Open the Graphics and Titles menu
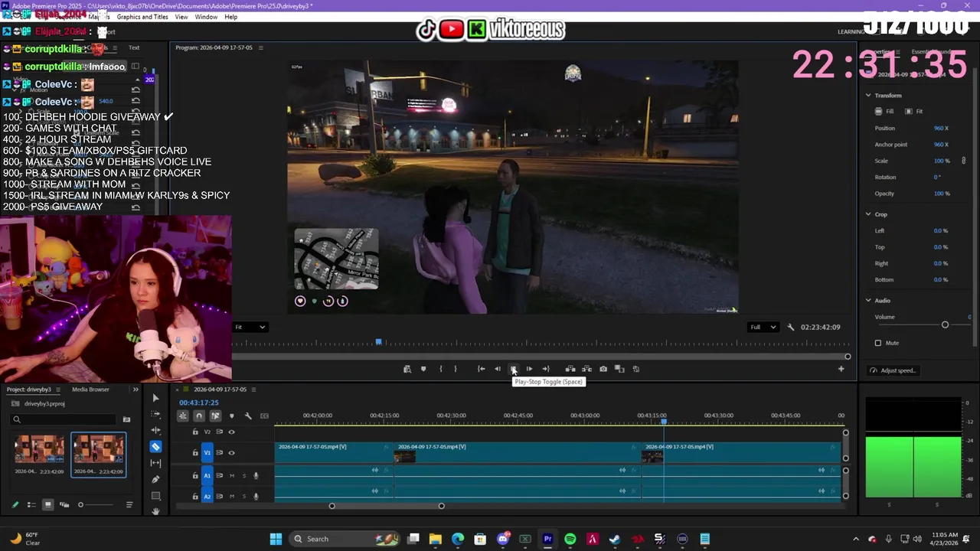Viewport: 980px width, 551px height. [142, 17]
